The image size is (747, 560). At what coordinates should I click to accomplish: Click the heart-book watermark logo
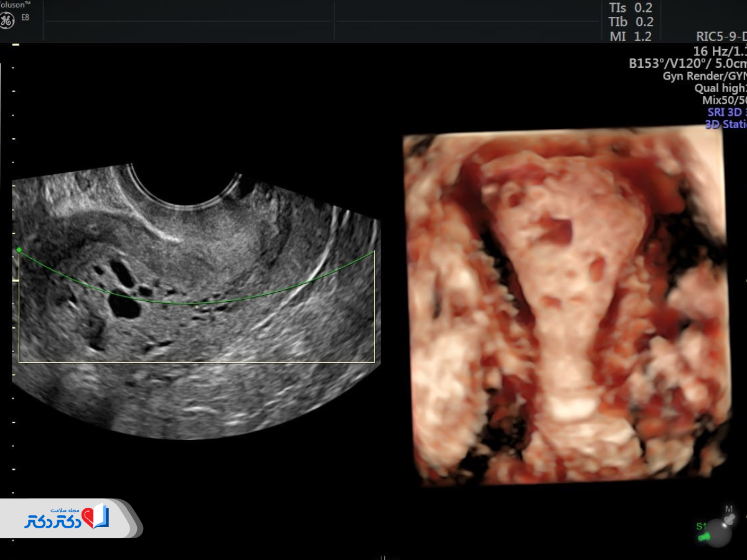tap(96, 518)
